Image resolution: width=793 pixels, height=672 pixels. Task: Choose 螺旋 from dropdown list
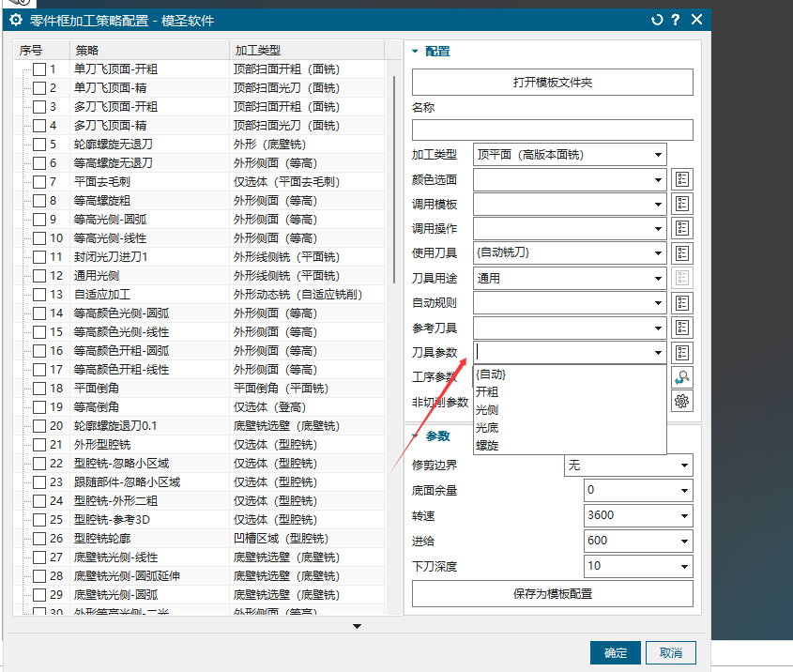click(570, 446)
